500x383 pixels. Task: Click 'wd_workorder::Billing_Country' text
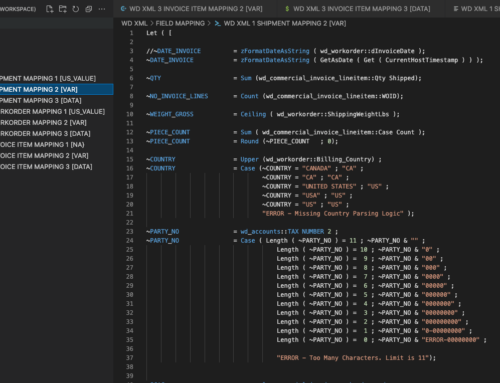pyautogui.click(x=318, y=159)
